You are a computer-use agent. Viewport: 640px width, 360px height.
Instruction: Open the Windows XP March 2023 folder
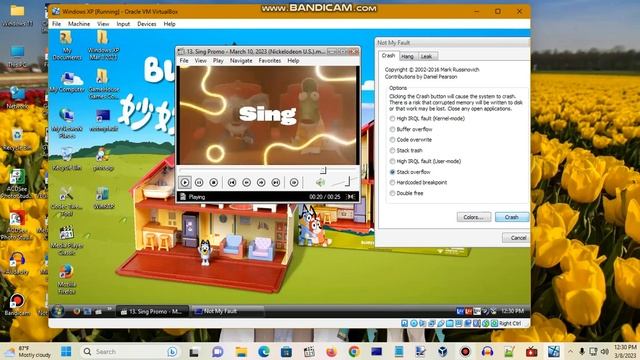click(103, 46)
